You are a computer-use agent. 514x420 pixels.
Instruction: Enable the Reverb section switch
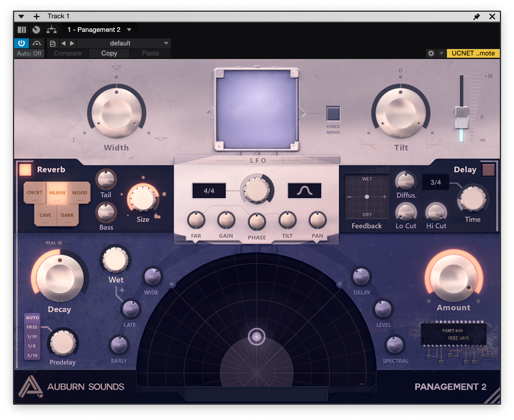[25, 170]
